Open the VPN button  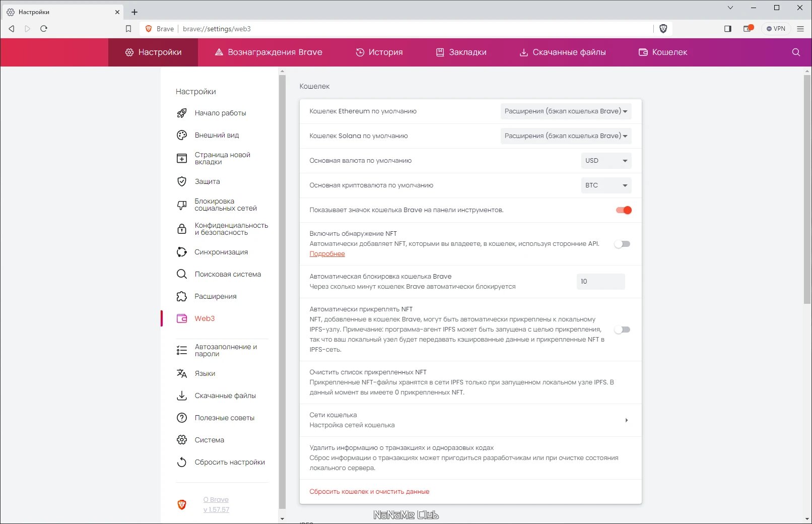pos(776,29)
